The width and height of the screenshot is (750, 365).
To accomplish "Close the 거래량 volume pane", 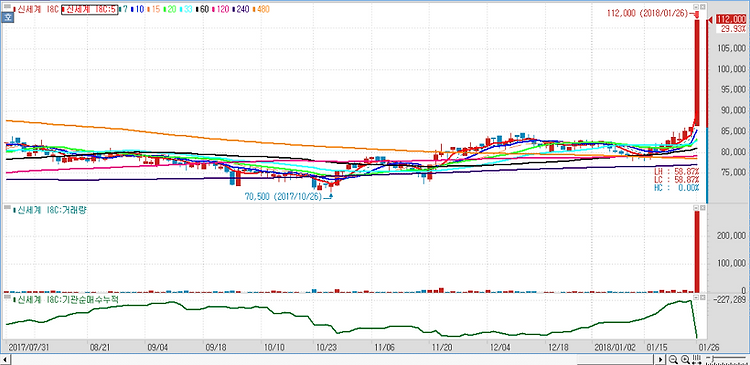I will pos(703,208).
